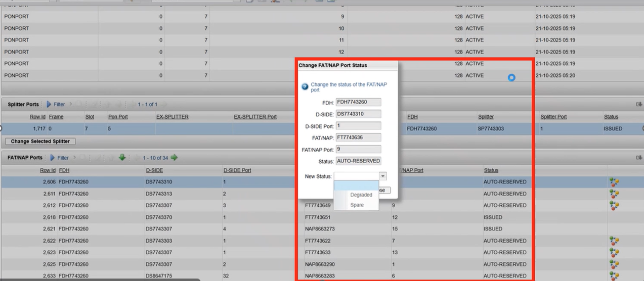Click the export icon in FAT/NAP Ports header
This screenshot has height=281, width=644.
coord(639,158)
